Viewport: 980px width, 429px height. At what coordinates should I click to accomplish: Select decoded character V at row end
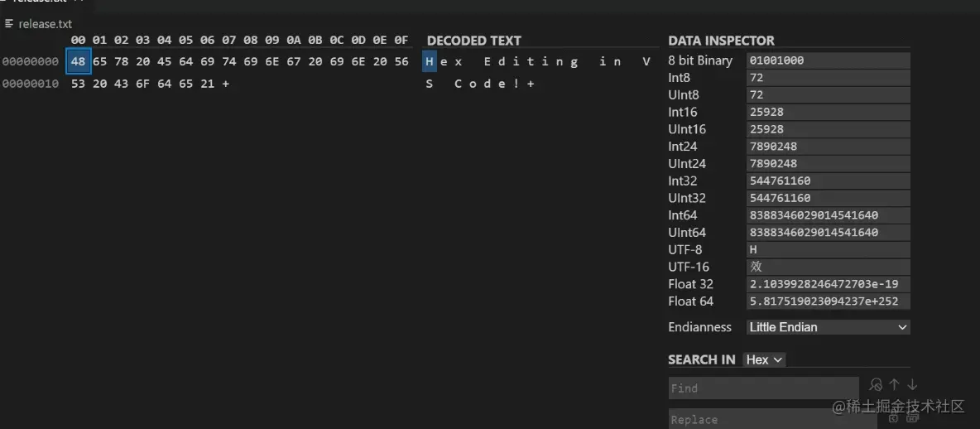[x=646, y=61]
